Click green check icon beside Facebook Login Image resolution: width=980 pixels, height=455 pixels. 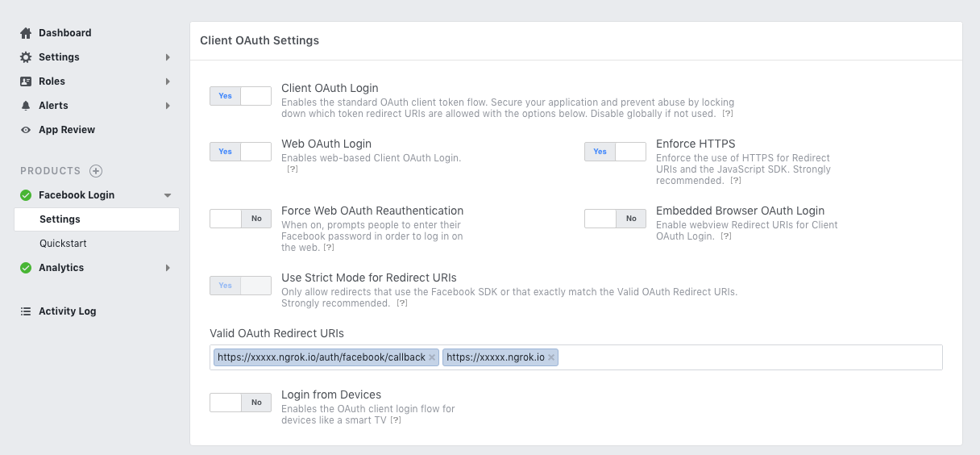[26, 195]
